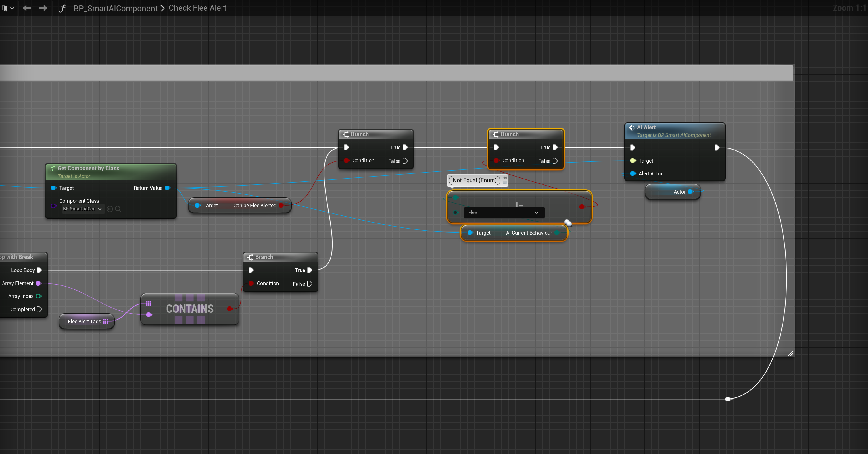The height and width of the screenshot is (454, 868).
Task: Click the True exec pin on the highlighted Branch node
Action: click(555, 147)
